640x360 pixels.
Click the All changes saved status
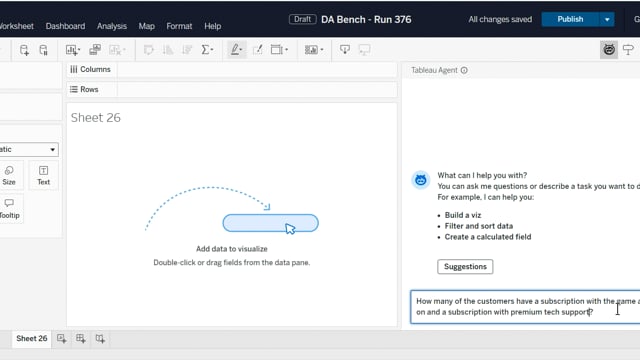click(x=500, y=19)
